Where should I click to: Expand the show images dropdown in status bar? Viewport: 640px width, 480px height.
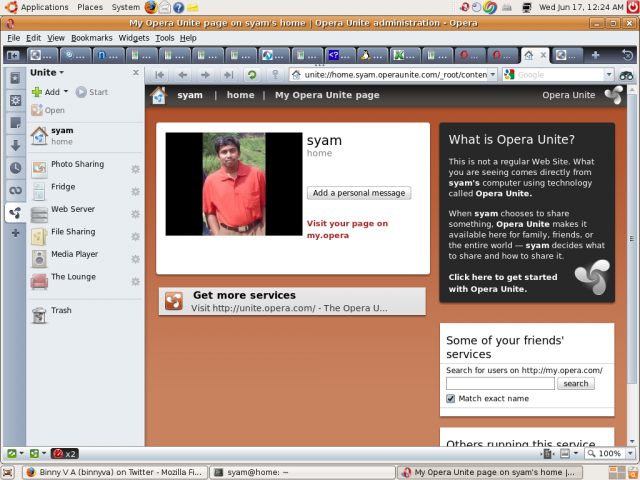coord(576,453)
